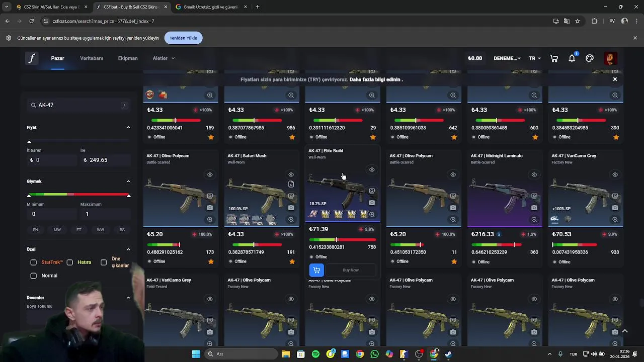Go to the Ekipman tab
Image resolution: width=644 pixels, height=362 pixels.
pos(128,58)
